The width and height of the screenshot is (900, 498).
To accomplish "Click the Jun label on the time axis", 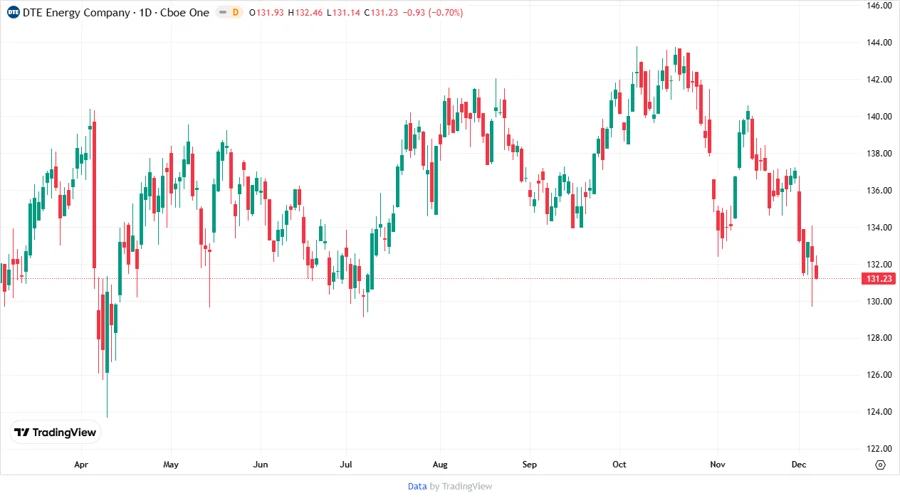I will pyautogui.click(x=261, y=465).
